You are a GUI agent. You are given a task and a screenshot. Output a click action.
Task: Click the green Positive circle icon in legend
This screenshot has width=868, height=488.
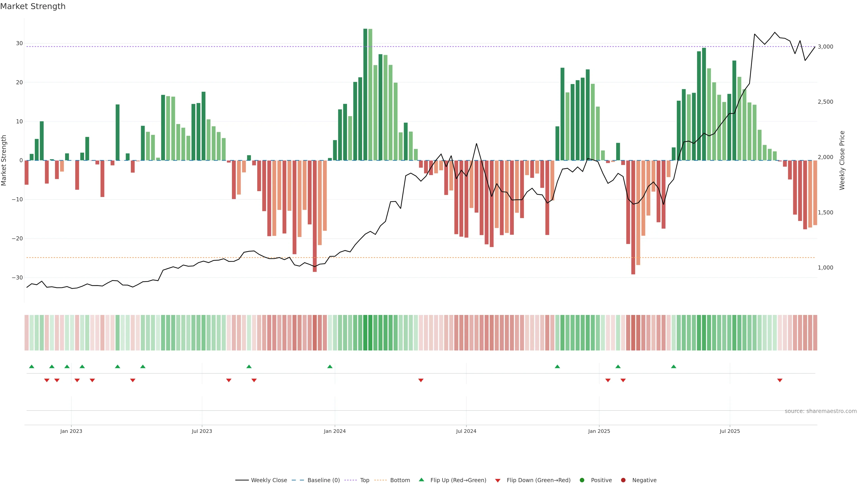coord(582,480)
